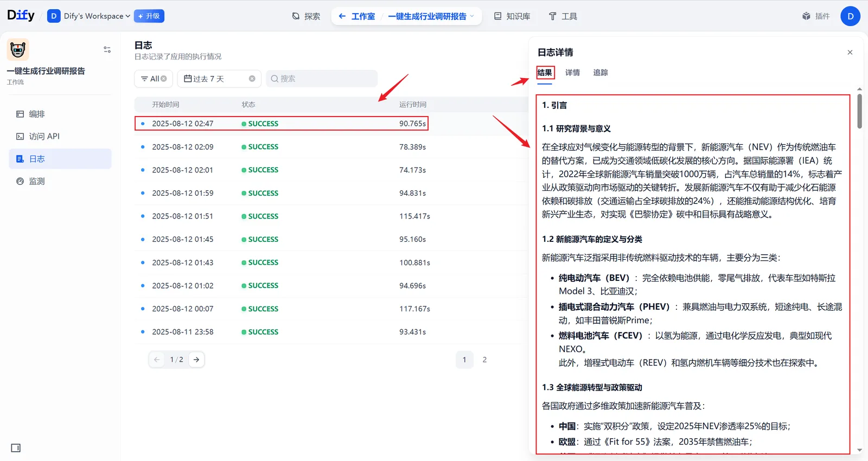
Task: Click the scrollbar down arrow in log detail
Action: pos(860,450)
